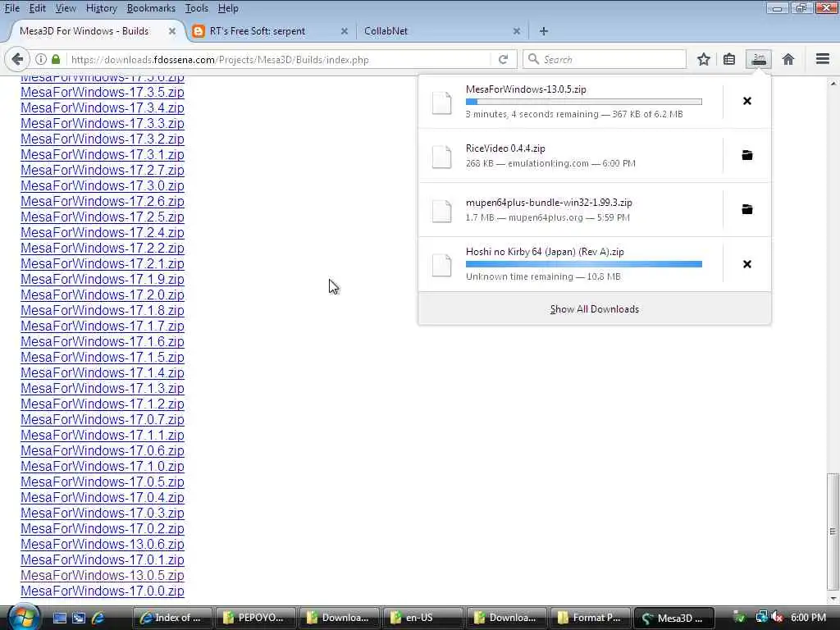The width and height of the screenshot is (840, 630).
Task: Switch to Format P... taskbar window
Action: coord(590,618)
